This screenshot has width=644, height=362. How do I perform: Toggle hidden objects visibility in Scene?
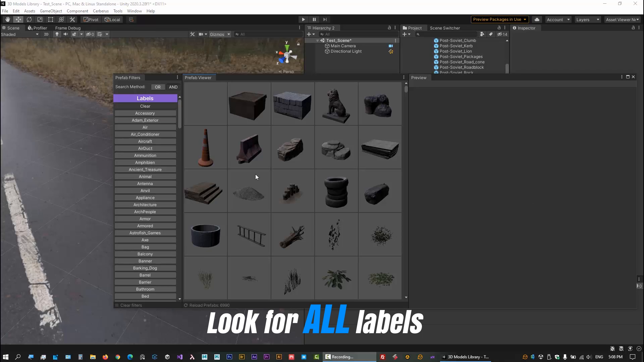[x=90, y=34]
